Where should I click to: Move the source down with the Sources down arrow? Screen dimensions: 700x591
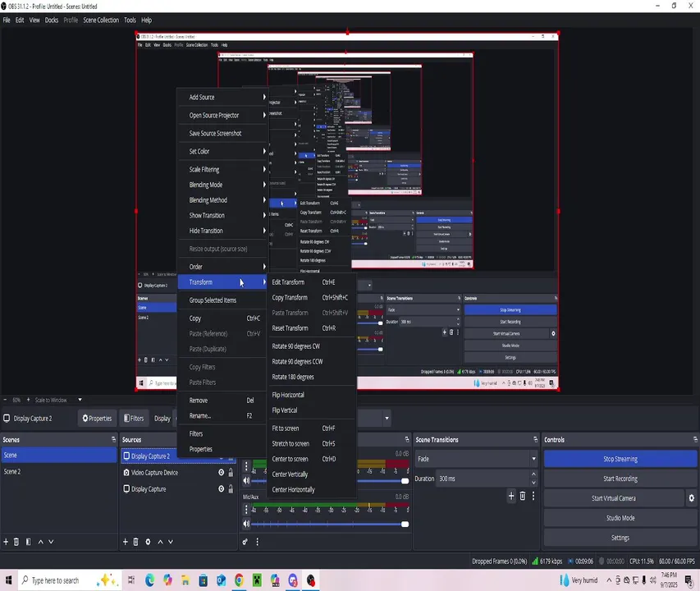[171, 542]
